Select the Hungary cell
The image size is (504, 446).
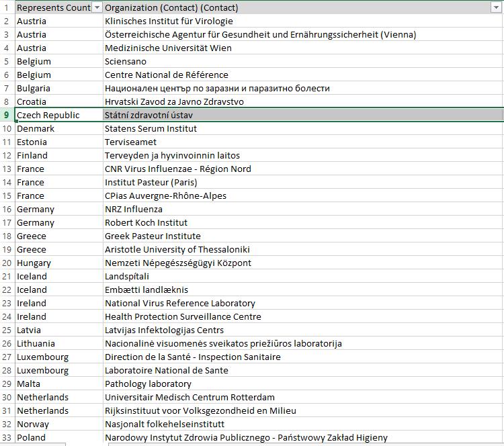(59, 263)
